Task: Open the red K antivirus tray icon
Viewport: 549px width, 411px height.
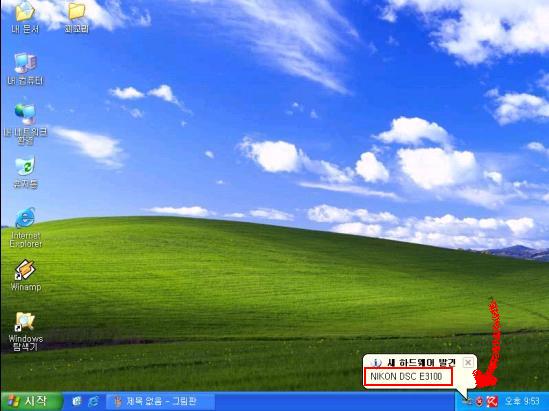Action: tap(492, 402)
